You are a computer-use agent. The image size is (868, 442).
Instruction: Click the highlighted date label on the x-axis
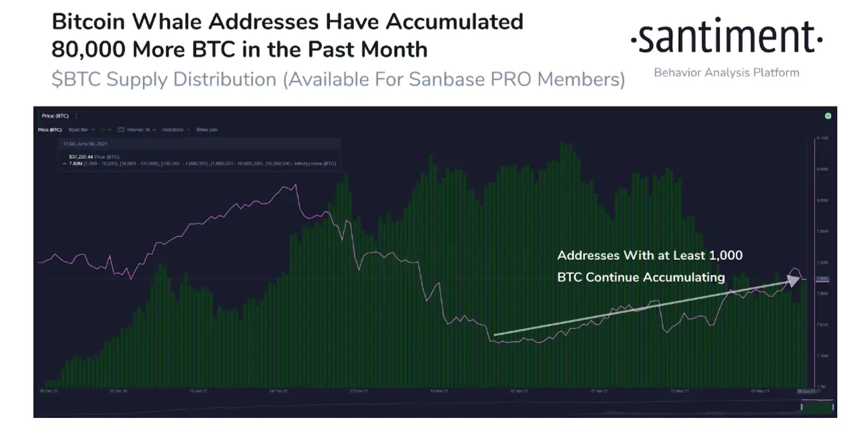pos(807,391)
